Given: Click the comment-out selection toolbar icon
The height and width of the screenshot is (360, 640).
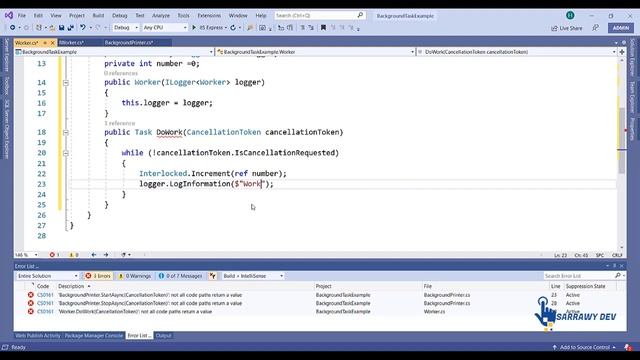Looking at the screenshot, I should (x=302, y=28).
